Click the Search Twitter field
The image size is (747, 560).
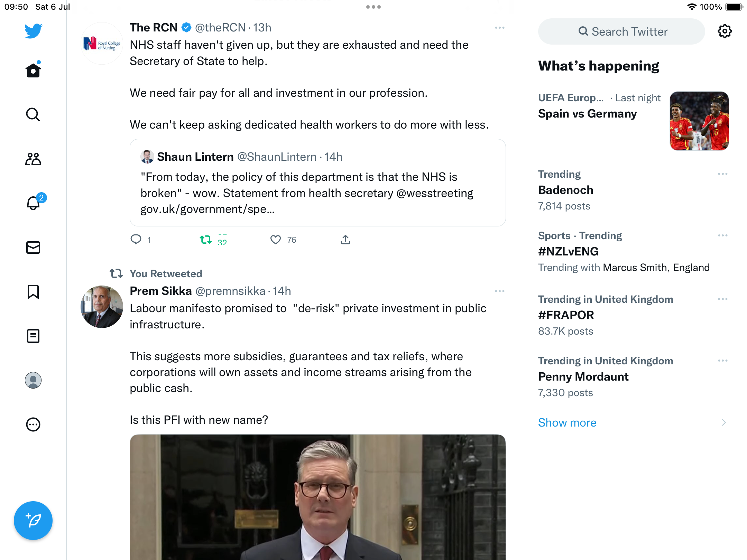pyautogui.click(x=621, y=31)
